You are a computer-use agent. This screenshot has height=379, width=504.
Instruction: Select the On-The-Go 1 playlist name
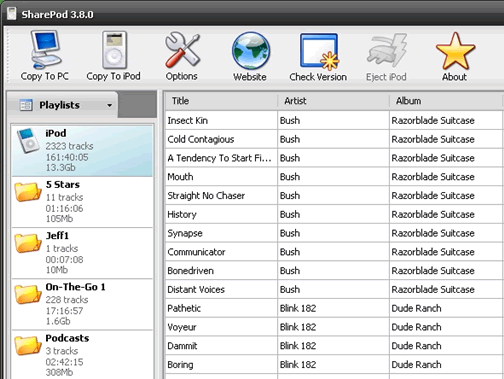[x=75, y=287]
